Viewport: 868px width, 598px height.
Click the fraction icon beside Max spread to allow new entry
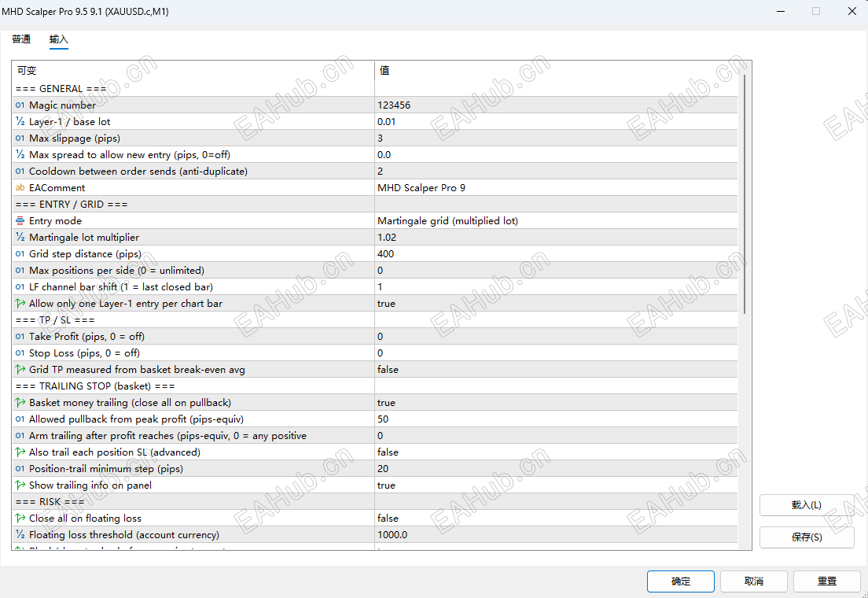(20, 155)
